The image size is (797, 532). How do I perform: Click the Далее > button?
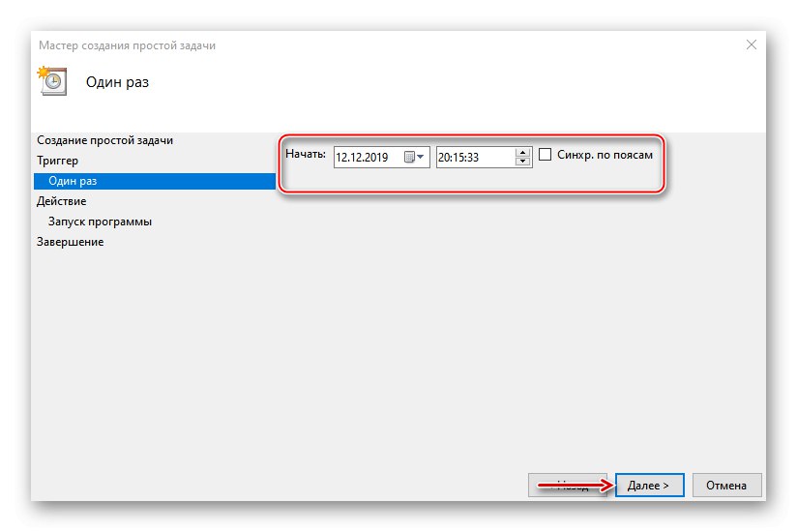pyautogui.click(x=650, y=486)
